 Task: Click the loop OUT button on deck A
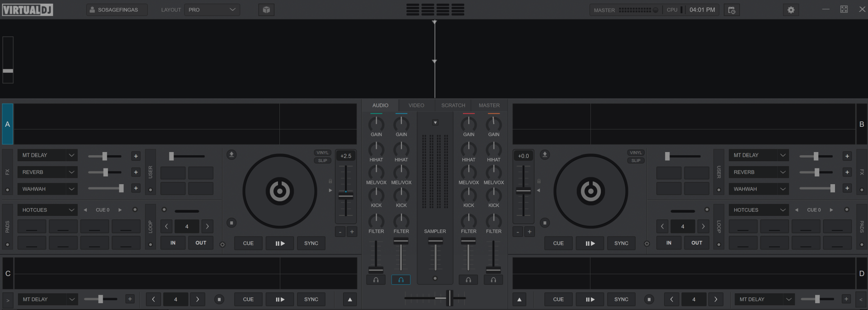click(201, 243)
